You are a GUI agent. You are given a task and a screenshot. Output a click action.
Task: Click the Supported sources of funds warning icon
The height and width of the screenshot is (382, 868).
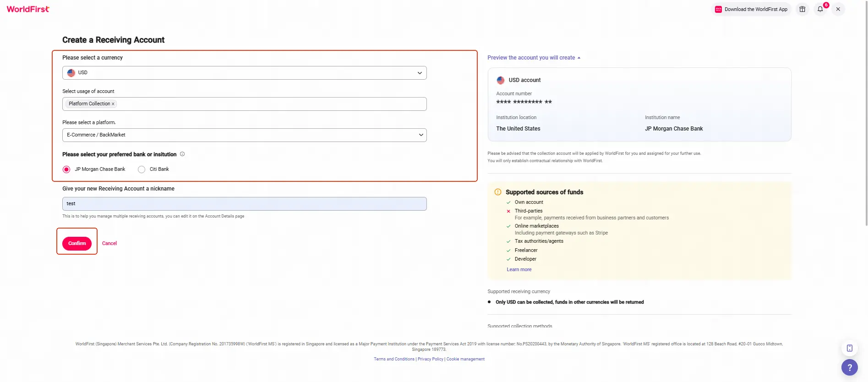tap(498, 192)
